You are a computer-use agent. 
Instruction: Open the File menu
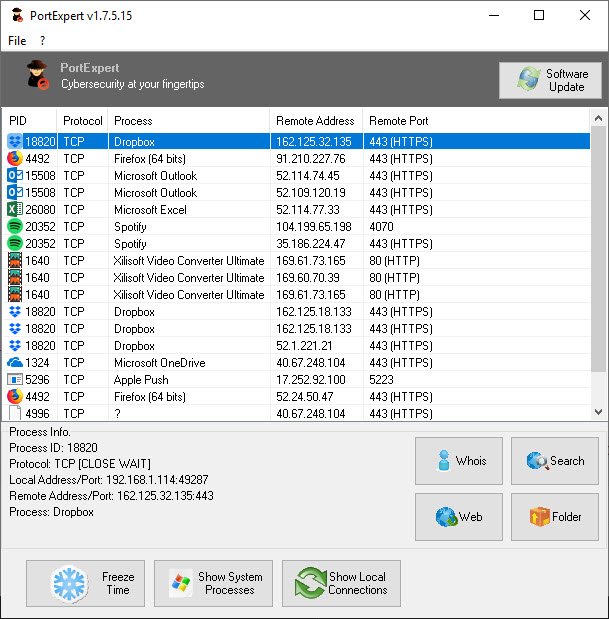17,41
